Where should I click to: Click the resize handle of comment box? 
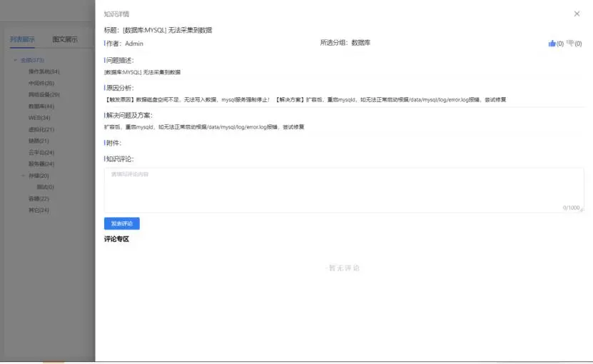(x=582, y=210)
